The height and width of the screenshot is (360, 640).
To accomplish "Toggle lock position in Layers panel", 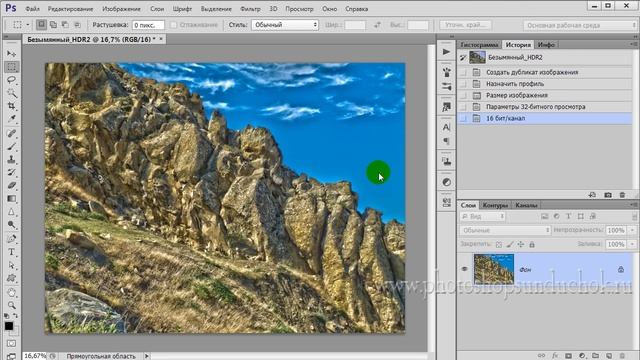I will pos(521,244).
